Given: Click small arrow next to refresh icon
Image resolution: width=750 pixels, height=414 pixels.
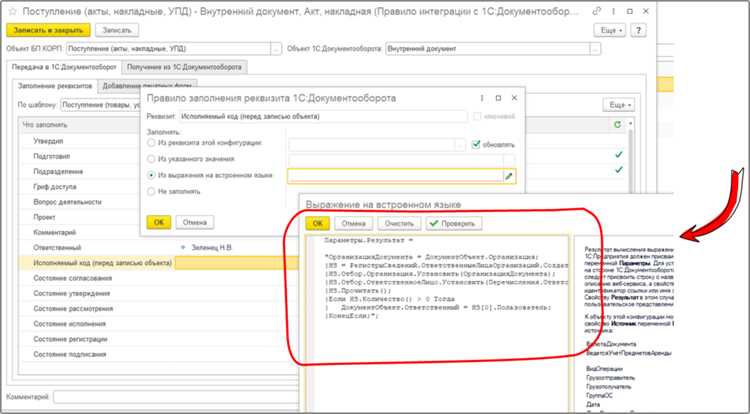Looking at the screenshot, I should (630, 124).
